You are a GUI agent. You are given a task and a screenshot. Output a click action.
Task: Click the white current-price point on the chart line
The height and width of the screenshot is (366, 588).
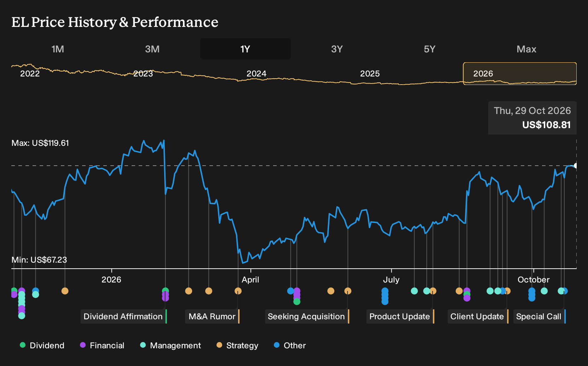[576, 166]
